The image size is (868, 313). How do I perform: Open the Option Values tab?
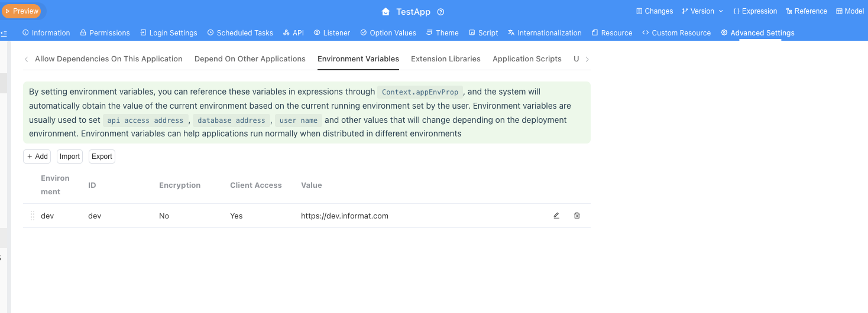point(388,33)
